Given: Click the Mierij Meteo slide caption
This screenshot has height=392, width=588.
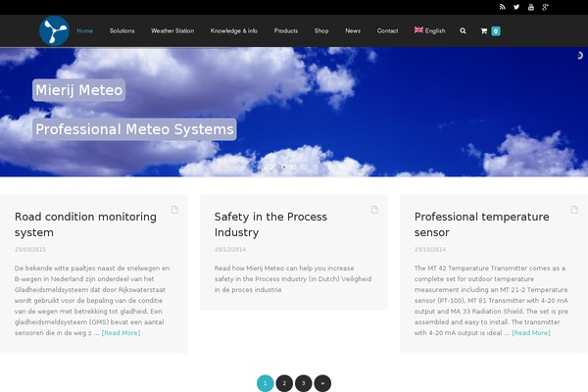Looking at the screenshot, I should tap(78, 90).
